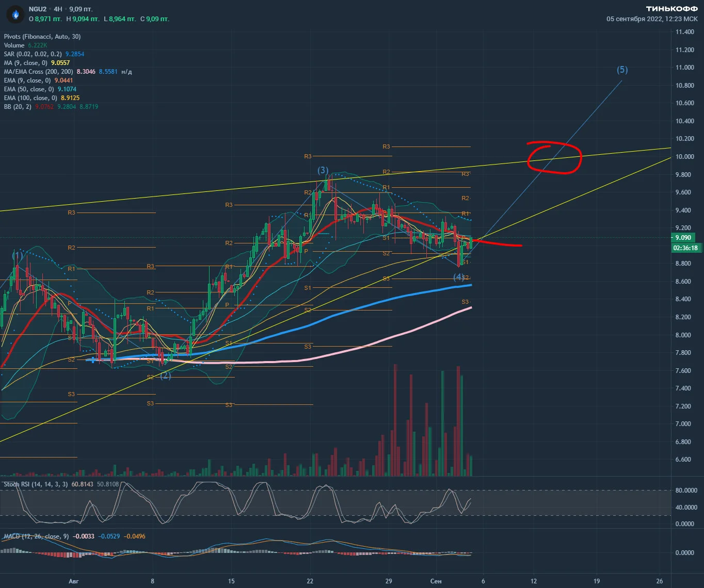Viewport: 704px width, 588px height.
Task: Click the SAR value 9.2854
Action: (75, 54)
